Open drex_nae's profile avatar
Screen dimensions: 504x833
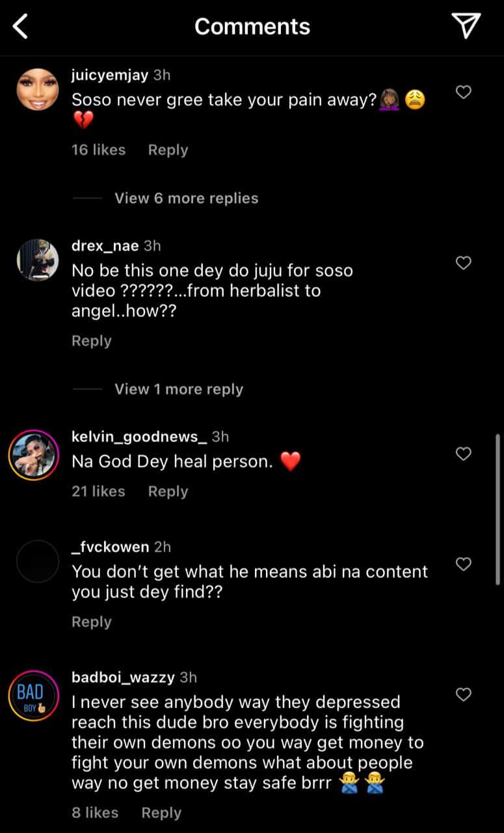pos(38,260)
